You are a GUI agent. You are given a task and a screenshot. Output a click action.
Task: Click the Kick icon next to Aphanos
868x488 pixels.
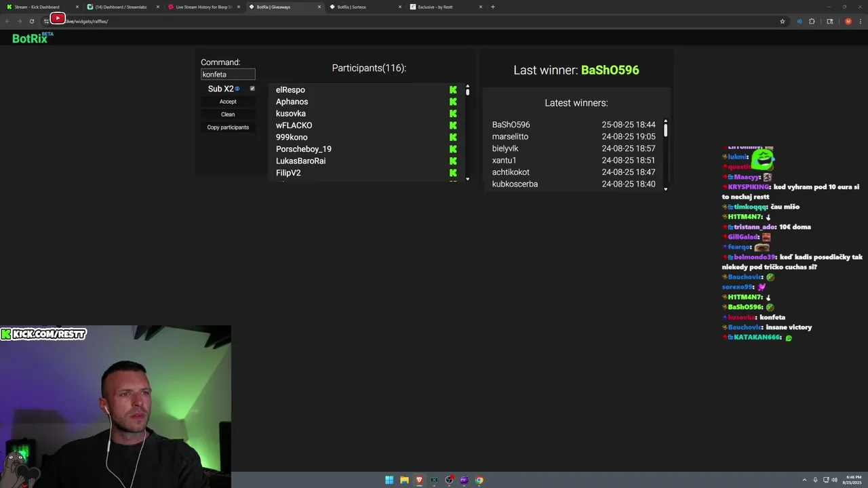coord(453,102)
